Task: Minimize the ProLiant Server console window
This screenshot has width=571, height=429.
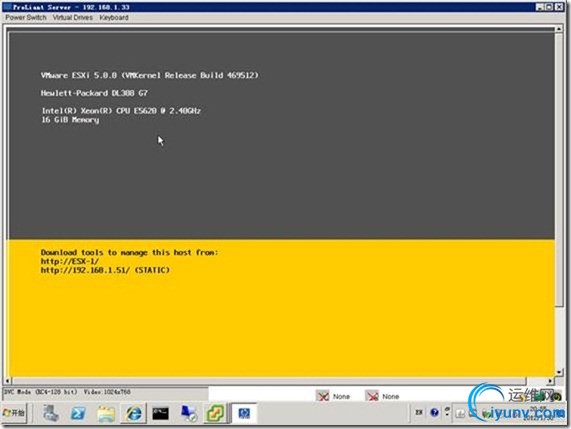Action: tap(539, 7)
